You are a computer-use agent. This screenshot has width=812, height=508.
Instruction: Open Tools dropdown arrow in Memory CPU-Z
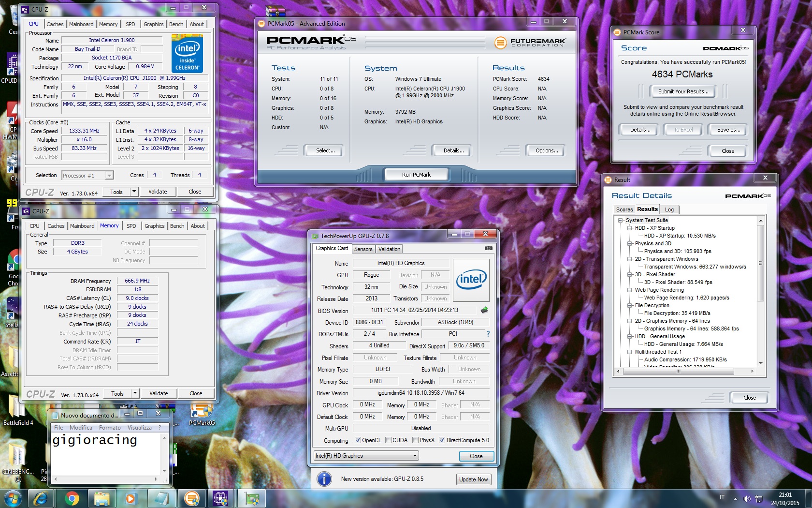coord(135,393)
